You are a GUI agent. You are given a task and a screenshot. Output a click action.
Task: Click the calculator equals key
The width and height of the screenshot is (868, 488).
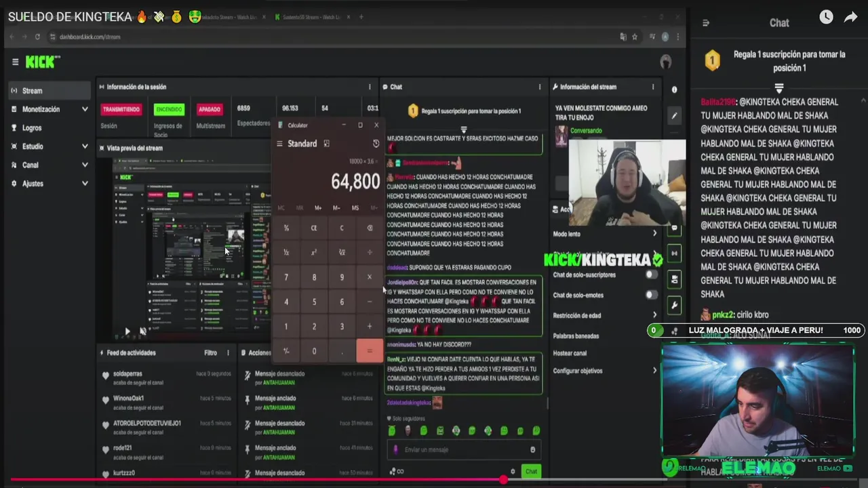coord(370,351)
